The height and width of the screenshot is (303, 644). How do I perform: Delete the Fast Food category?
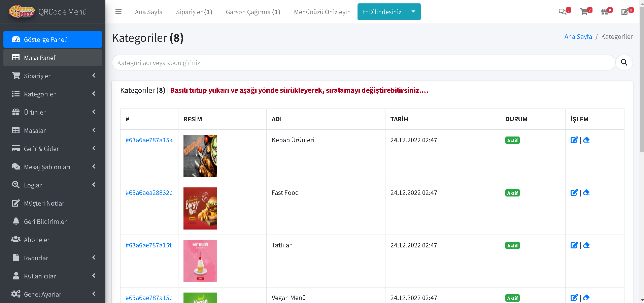click(586, 192)
